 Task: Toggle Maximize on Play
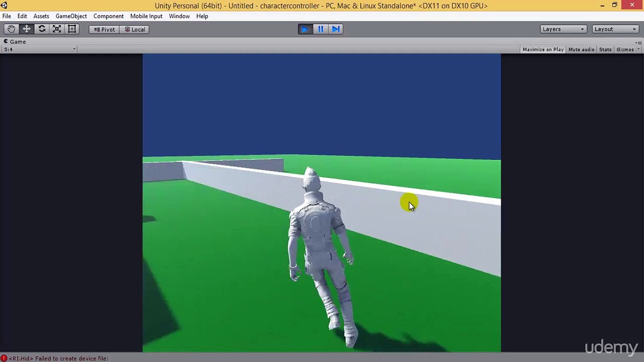click(543, 49)
